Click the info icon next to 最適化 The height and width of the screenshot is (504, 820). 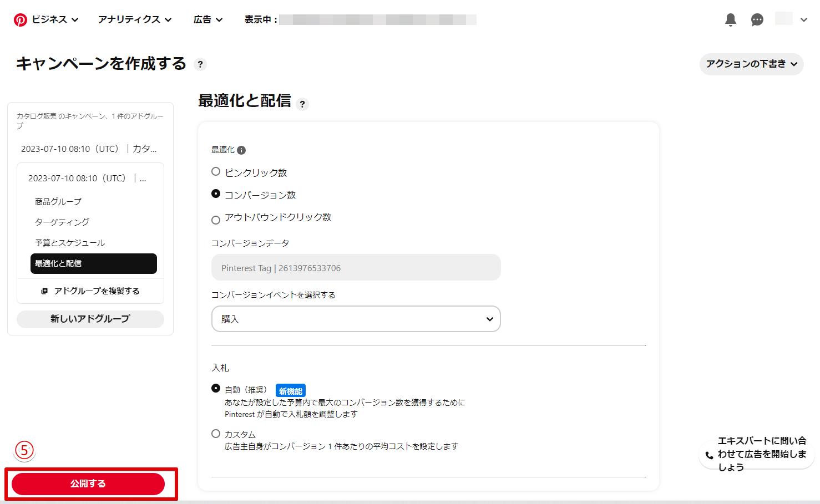click(241, 150)
